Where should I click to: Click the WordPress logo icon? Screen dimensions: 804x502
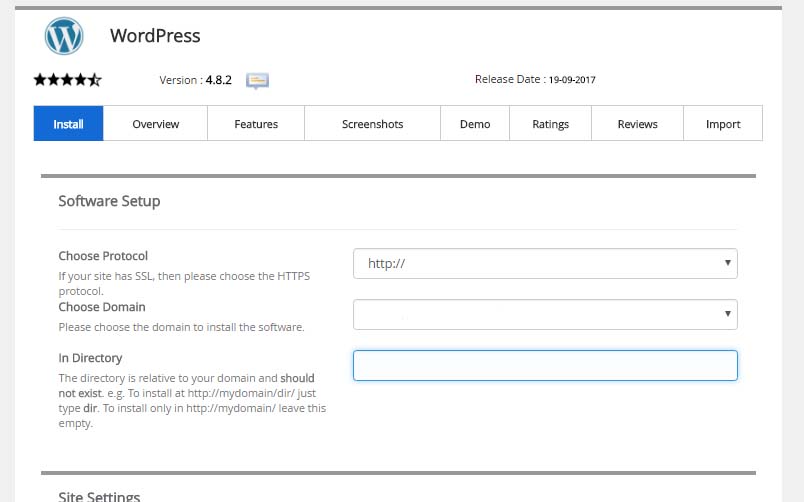(x=63, y=36)
